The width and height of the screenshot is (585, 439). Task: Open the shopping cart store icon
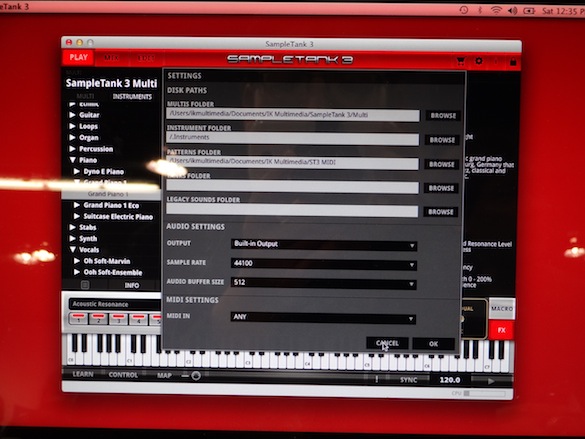[x=461, y=62]
